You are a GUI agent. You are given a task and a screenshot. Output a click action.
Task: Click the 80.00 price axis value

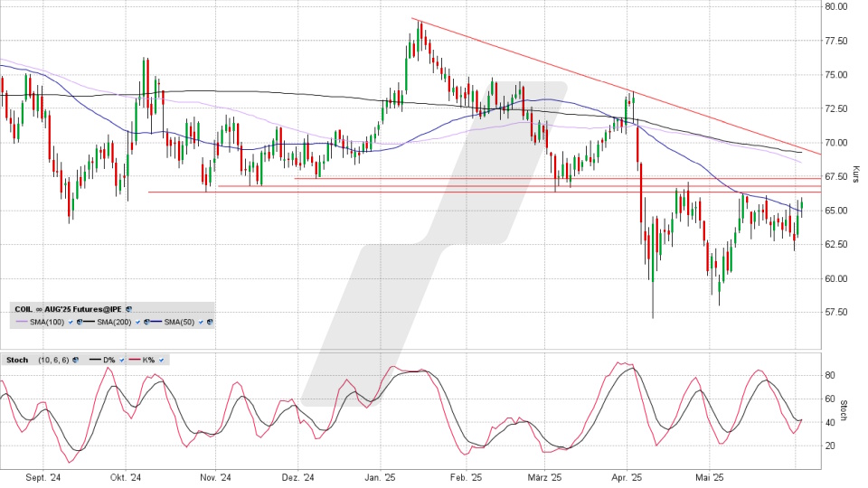(835, 6)
